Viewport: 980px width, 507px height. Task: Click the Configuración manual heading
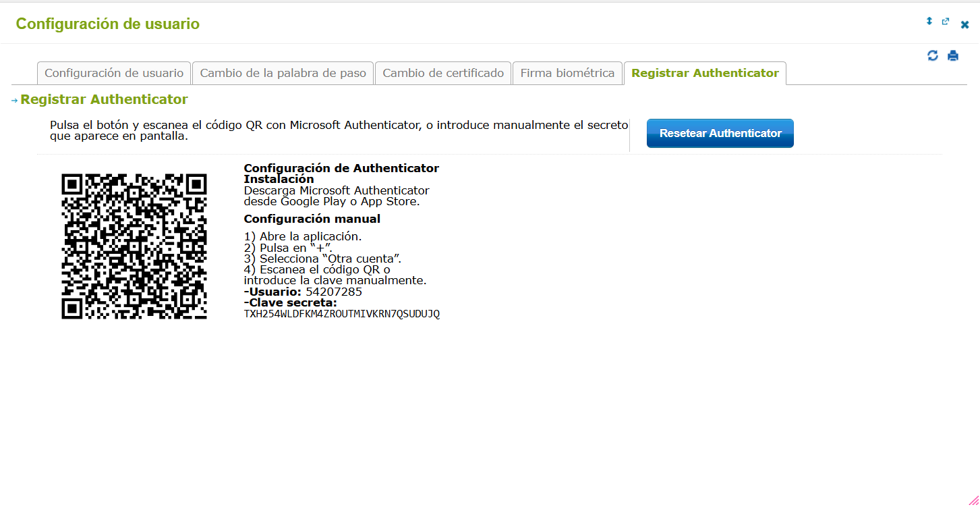pos(312,219)
